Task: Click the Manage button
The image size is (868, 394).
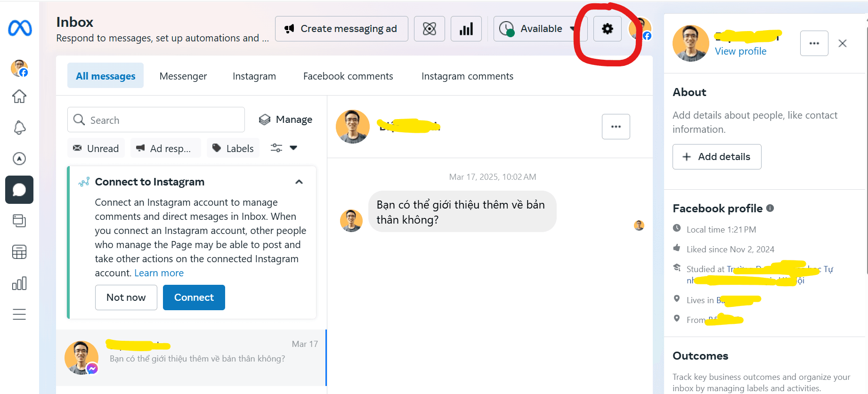Action: tap(286, 120)
